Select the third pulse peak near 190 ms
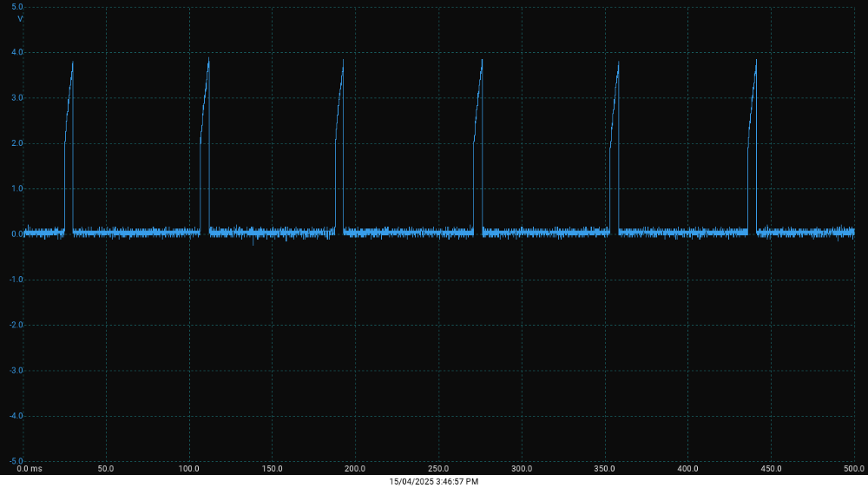 (x=343, y=62)
